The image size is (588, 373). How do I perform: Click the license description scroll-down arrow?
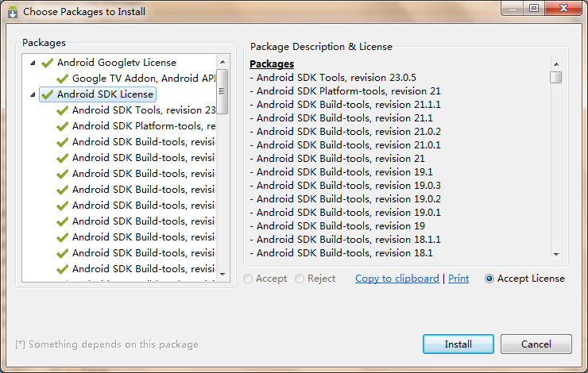pyautogui.click(x=556, y=254)
